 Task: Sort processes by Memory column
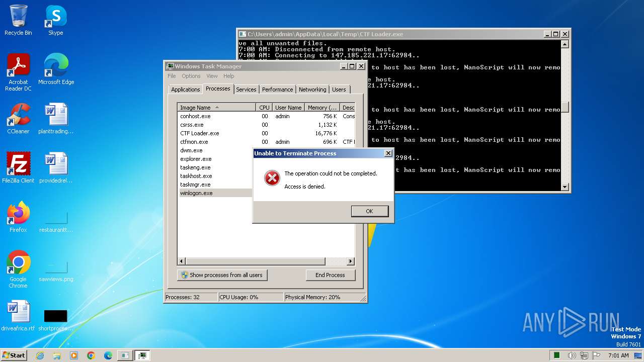[x=323, y=108]
